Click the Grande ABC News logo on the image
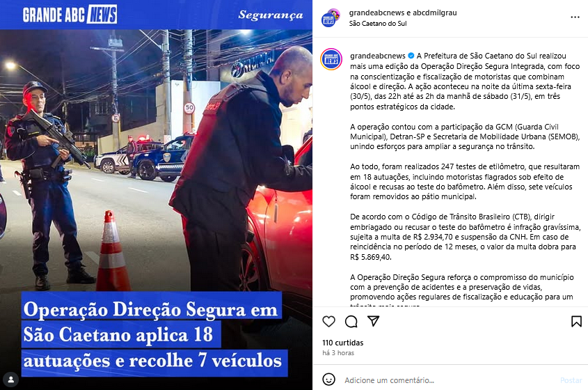This screenshot has width=588, height=390. pyautogui.click(x=70, y=15)
